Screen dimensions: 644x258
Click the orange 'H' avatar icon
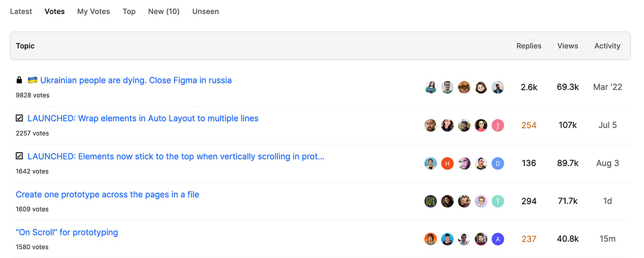448,163
